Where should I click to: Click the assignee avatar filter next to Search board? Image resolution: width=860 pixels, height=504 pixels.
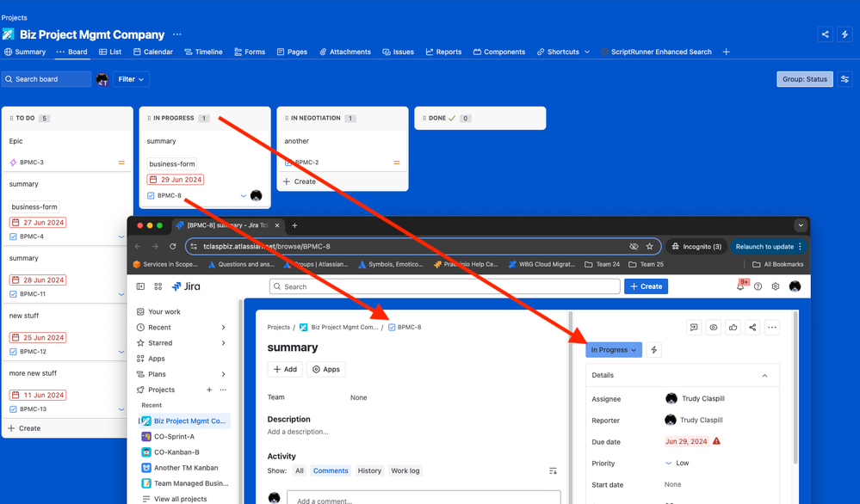point(102,79)
